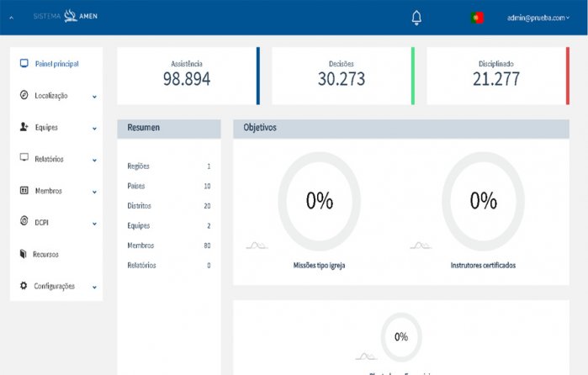Click the notification bell icon
Image resolution: width=588 pixels, height=375 pixels.
click(416, 18)
